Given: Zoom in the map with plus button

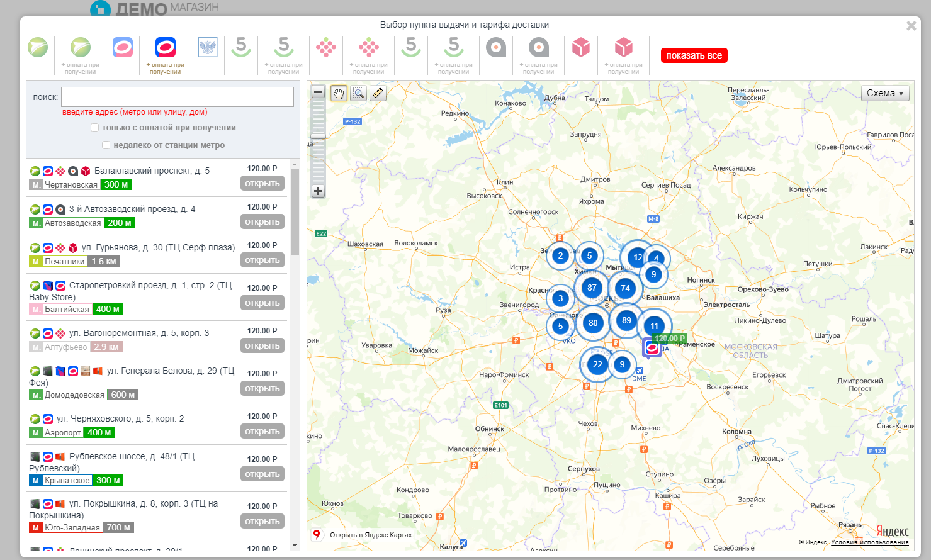Looking at the screenshot, I should click(x=319, y=191).
